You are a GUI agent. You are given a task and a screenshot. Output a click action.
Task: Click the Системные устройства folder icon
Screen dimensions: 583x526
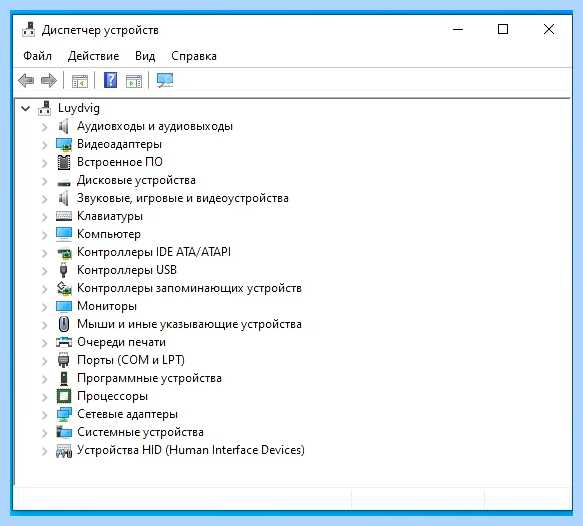click(64, 432)
